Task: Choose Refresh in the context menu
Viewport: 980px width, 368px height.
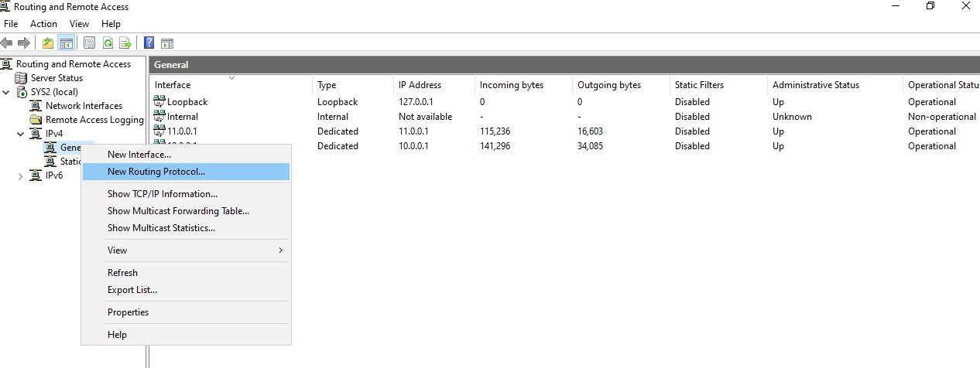Action: pos(186,273)
